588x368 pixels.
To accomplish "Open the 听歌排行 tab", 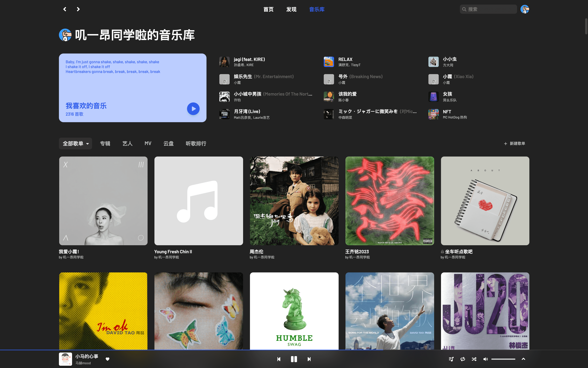I will (x=196, y=144).
